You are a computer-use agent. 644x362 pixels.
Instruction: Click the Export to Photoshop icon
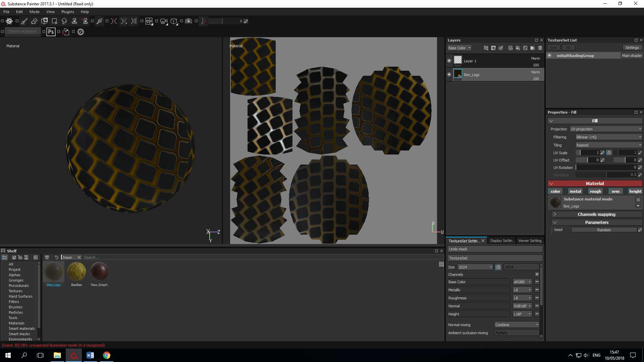(x=51, y=32)
